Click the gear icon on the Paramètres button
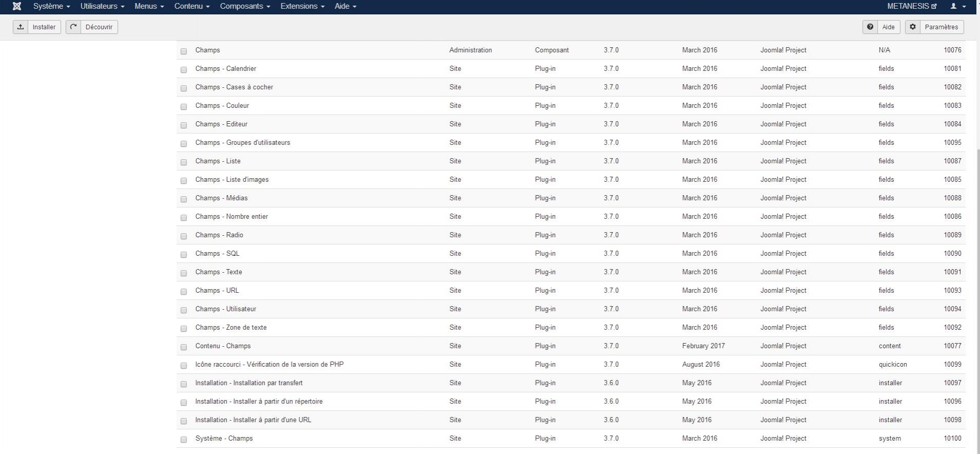The height and width of the screenshot is (454, 980). [x=913, y=27]
